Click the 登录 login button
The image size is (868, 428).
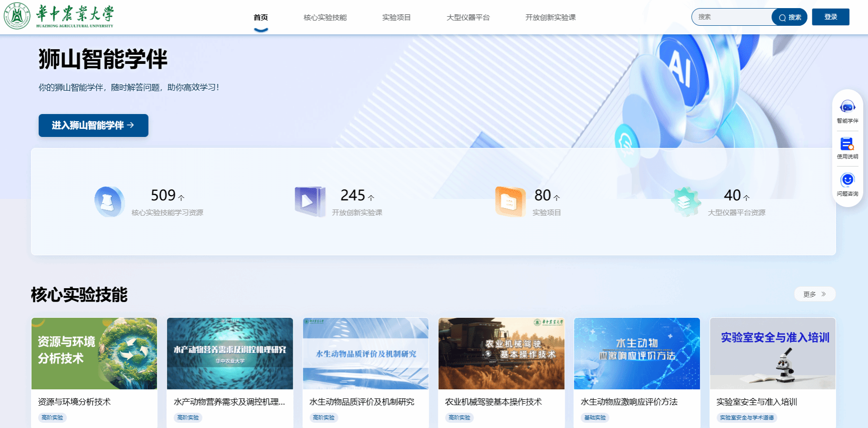coord(830,17)
